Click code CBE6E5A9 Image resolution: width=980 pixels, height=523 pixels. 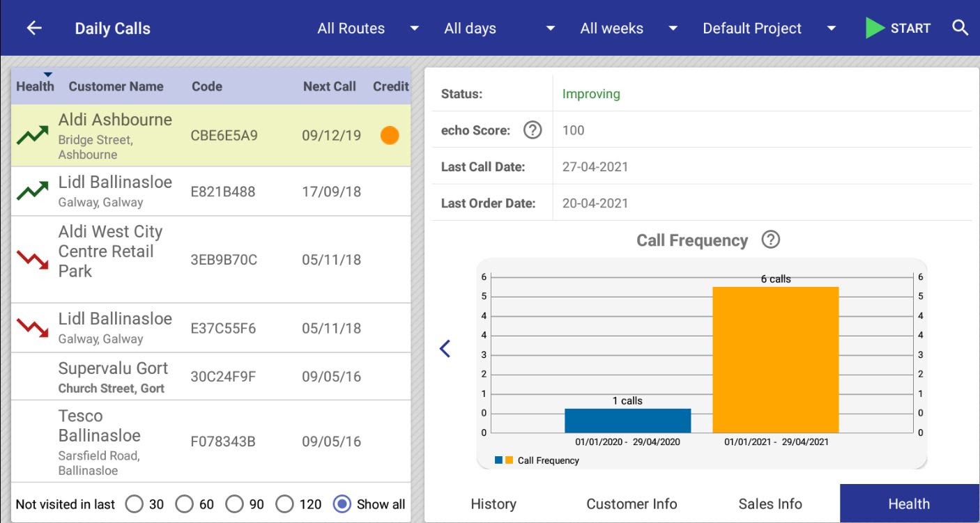[224, 136]
